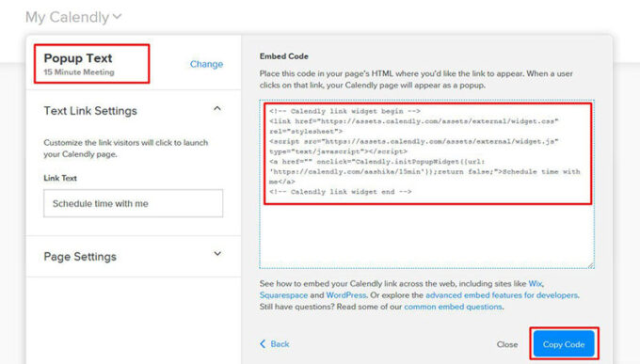Open the common embed questions link
Image resolution: width=640 pixels, height=364 pixels.
tap(453, 307)
